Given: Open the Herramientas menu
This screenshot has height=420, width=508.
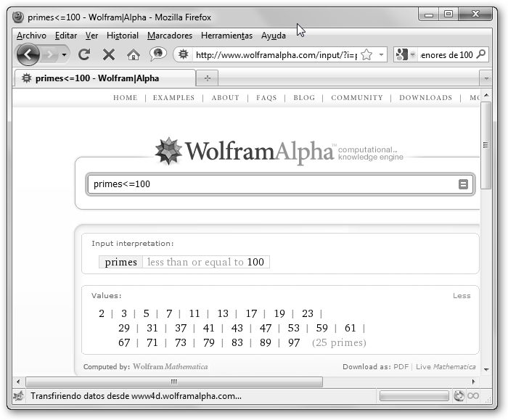Looking at the screenshot, I should tap(226, 36).
